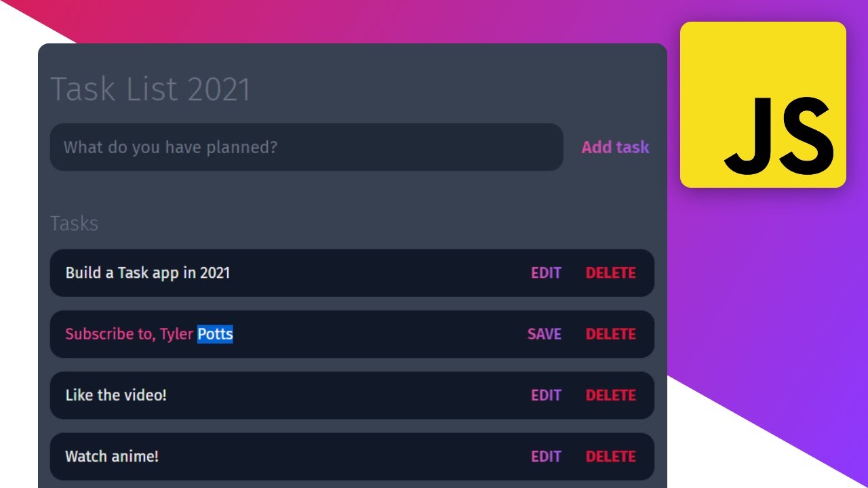This screenshot has width=868, height=488.
Task: Remove the 'Like the video!' task
Action: 610,395
